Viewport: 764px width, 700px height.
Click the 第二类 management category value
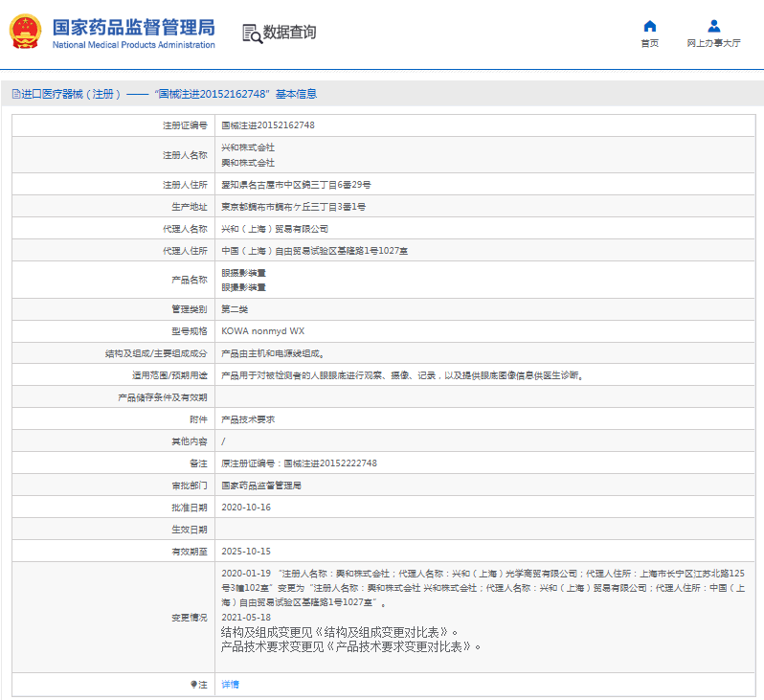click(235, 309)
